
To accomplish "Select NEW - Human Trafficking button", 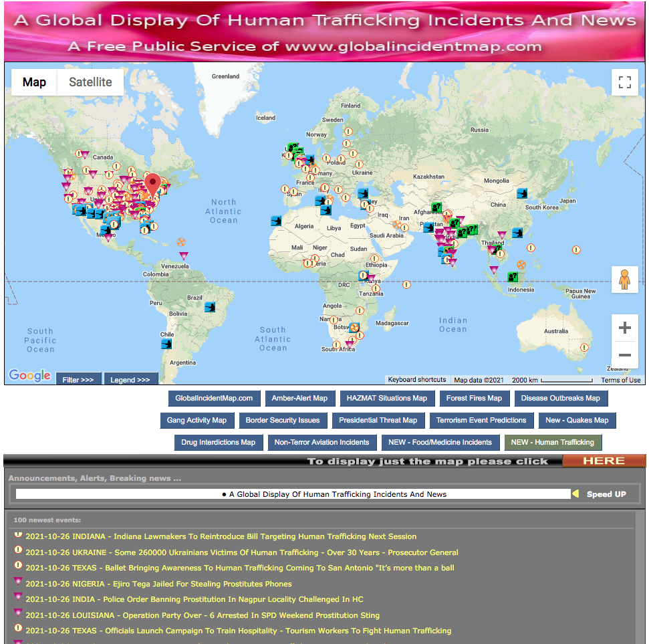I will coord(553,442).
